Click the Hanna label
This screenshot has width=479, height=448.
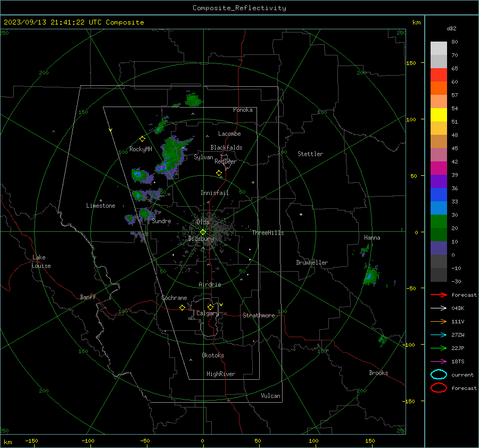[x=372, y=238]
